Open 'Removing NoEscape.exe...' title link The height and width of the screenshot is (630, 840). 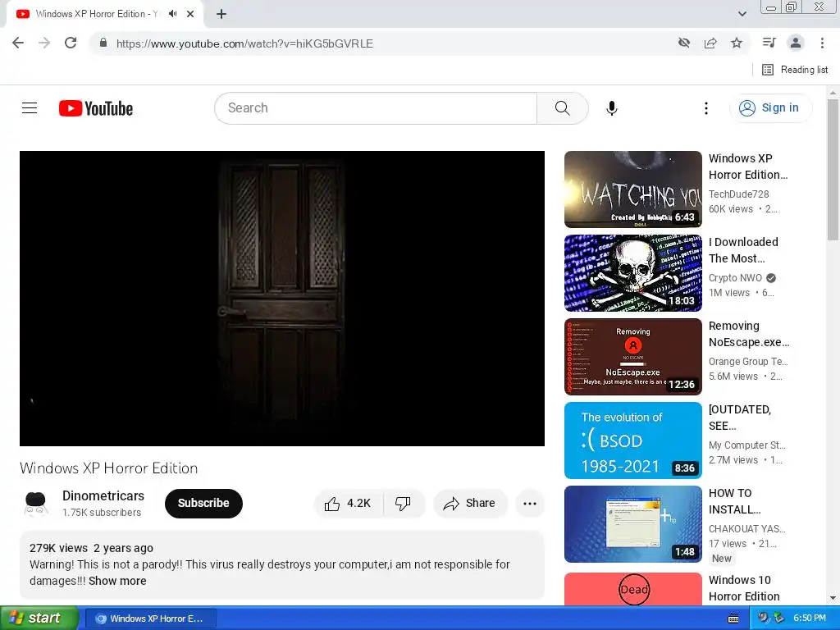click(x=749, y=334)
